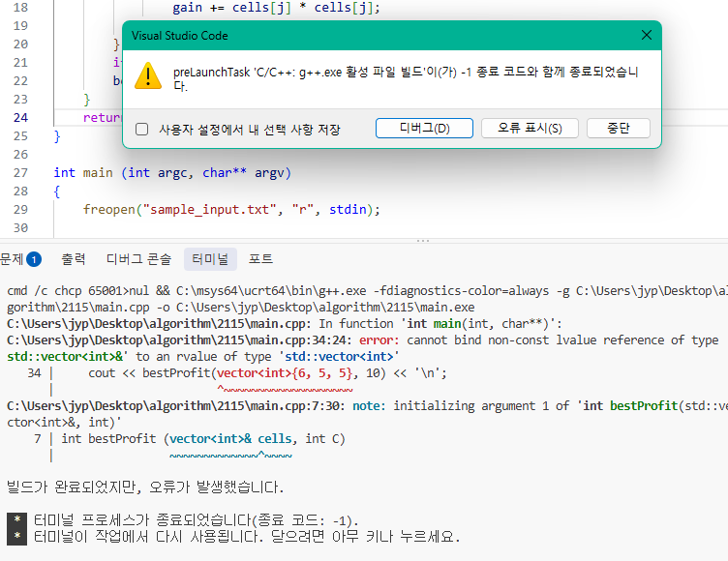
Task: Click the 'sample_input.txt' string in code
Action: [210, 209]
